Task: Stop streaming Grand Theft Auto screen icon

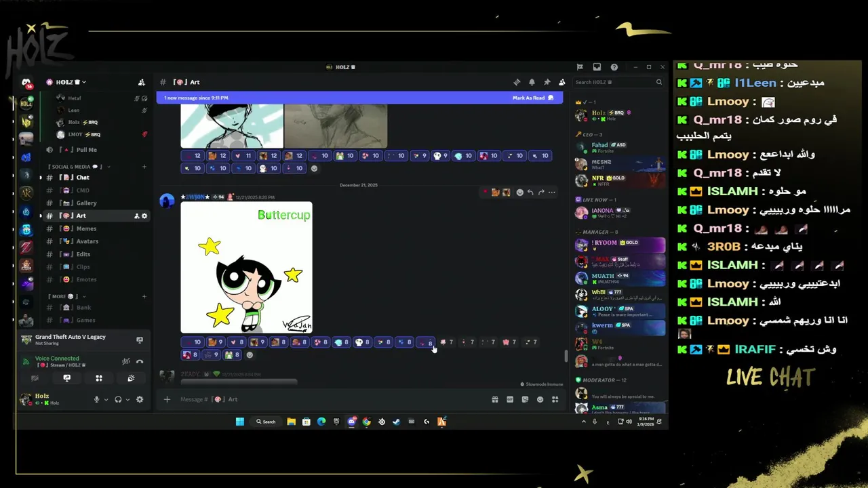Action: pyautogui.click(x=140, y=340)
